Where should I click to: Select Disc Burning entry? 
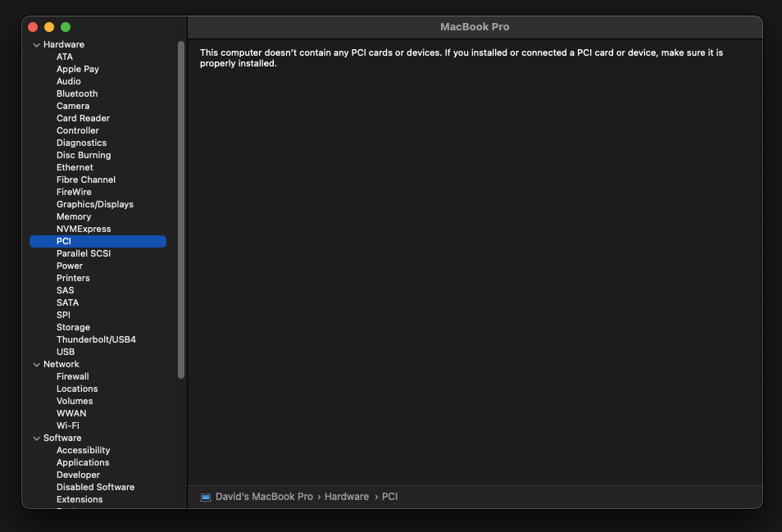tap(84, 155)
